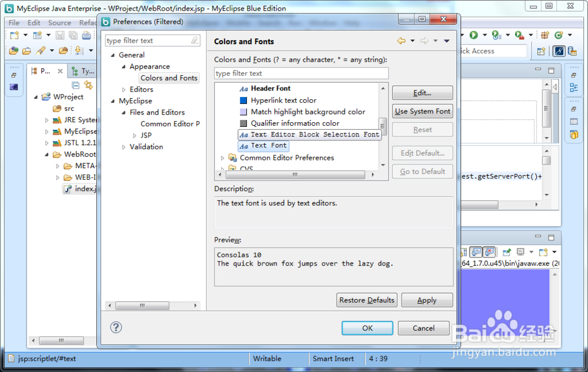Click the Forward arrow in Colors and Fonts
Viewport: 588px width, 372px height.
424,41
